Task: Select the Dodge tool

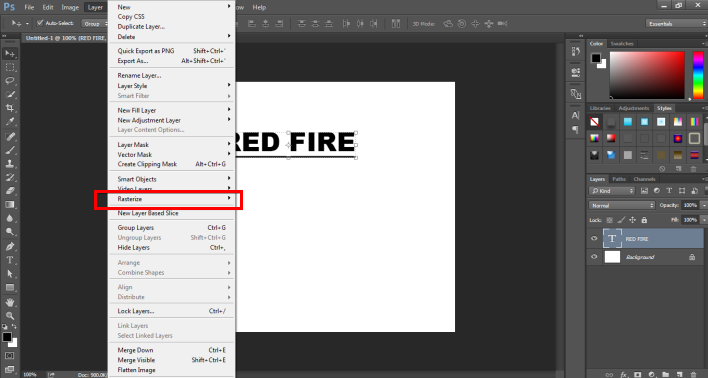Action: click(x=10, y=232)
